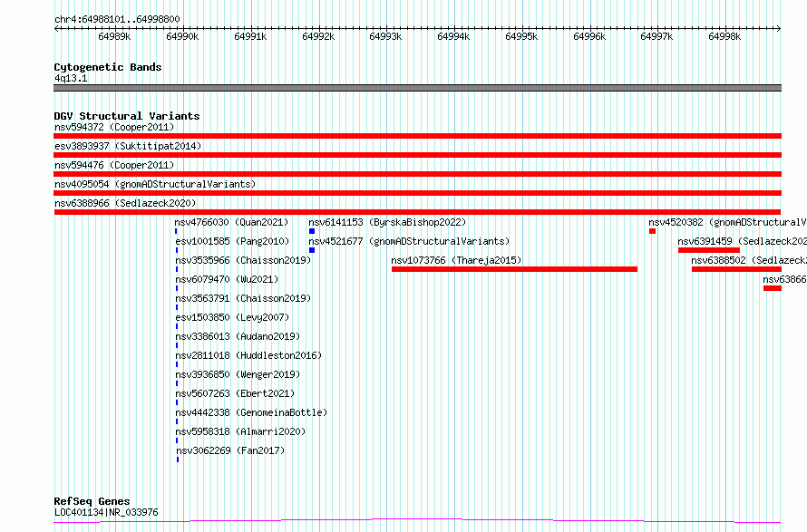Screen dimensions: 807x532
Task: Open nsv2811018 (Huddleston2016) variant
Action: coord(248,355)
